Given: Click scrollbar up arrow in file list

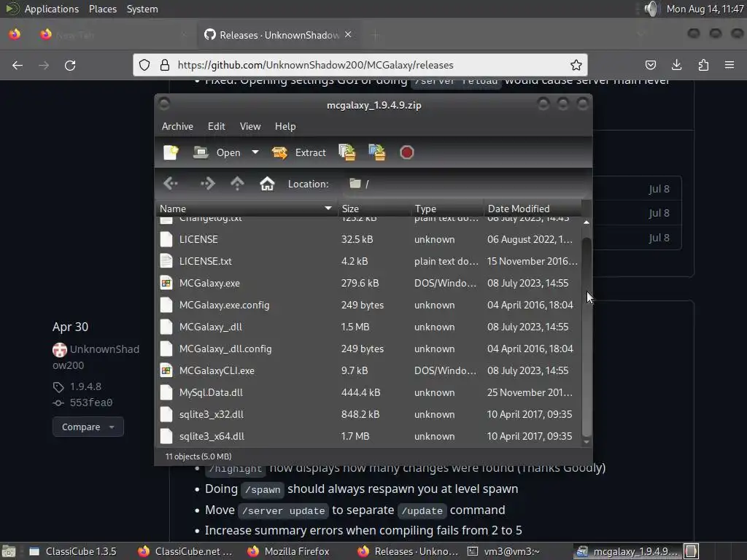Looking at the screenshot, I should click(587, 222).
